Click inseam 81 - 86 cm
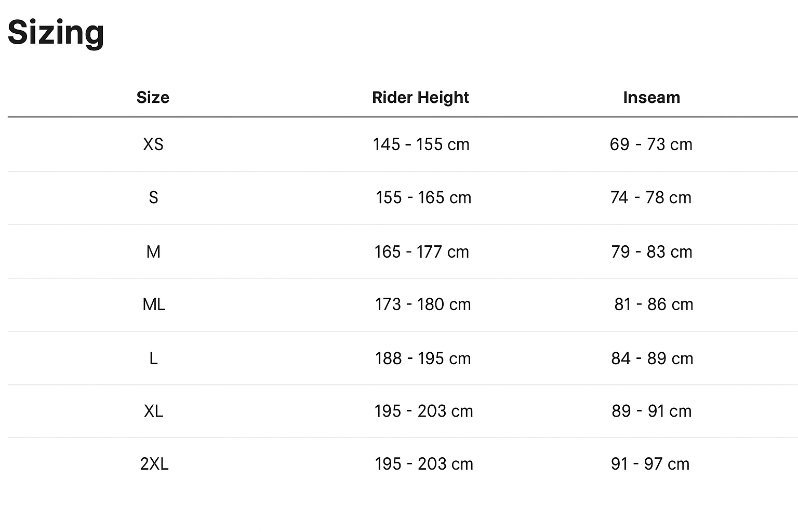The height and width of the screenshot is (532, 798). click(x=654, y=304)
